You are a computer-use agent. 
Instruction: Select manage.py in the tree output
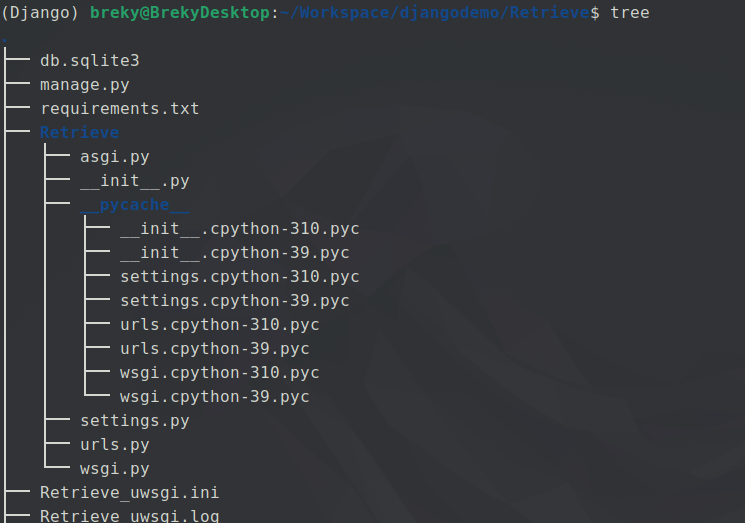(84, 85)
